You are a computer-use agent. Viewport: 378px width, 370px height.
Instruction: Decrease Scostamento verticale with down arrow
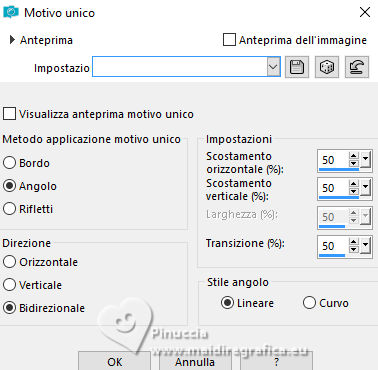click(x=354, y=191)
